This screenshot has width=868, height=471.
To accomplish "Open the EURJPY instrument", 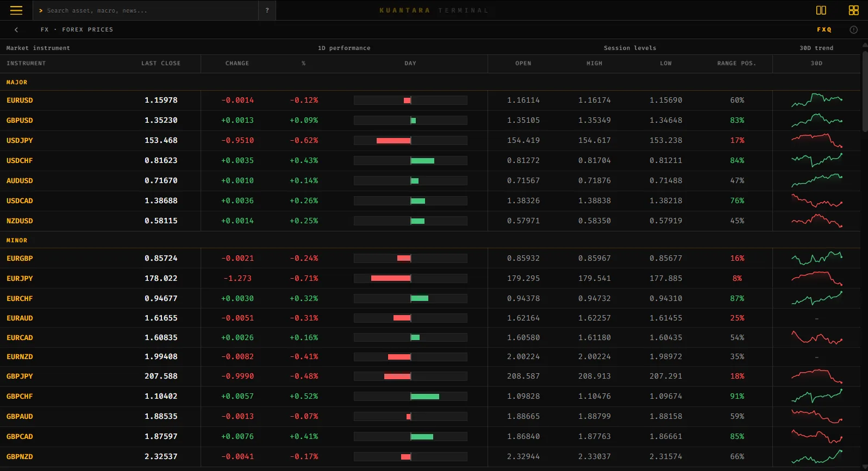I will [x=20, y=279].
